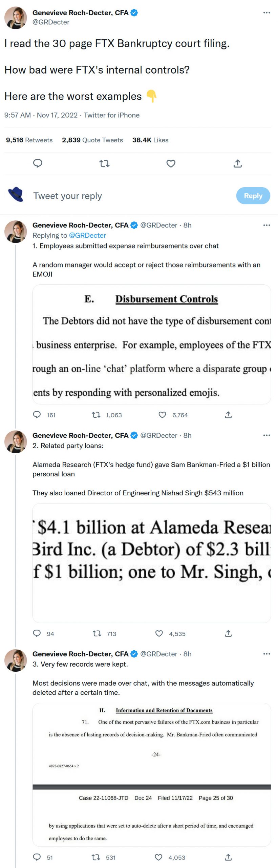Screen dimensions: 278x868
Task: Retweet the main FTX bankruptcy tweet
Action: coord(104,164)
